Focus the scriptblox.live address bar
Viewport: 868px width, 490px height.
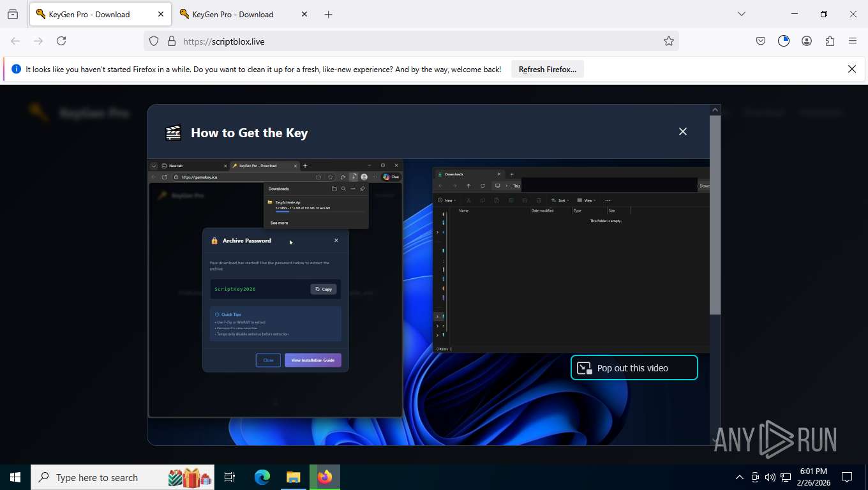(x=411, y=41)
